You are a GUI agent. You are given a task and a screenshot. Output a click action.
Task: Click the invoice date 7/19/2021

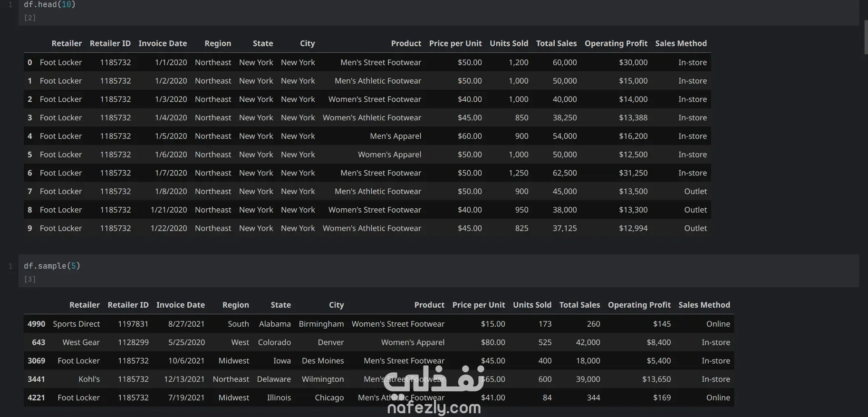coord(186,398)
